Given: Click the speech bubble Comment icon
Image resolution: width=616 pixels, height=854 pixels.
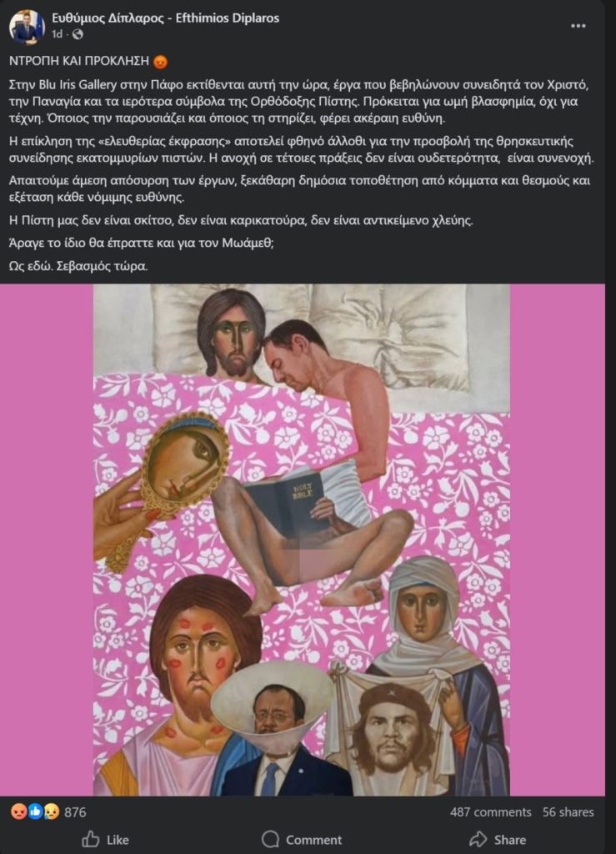Looking at the screenshot, I should click(x=270, y=839).
